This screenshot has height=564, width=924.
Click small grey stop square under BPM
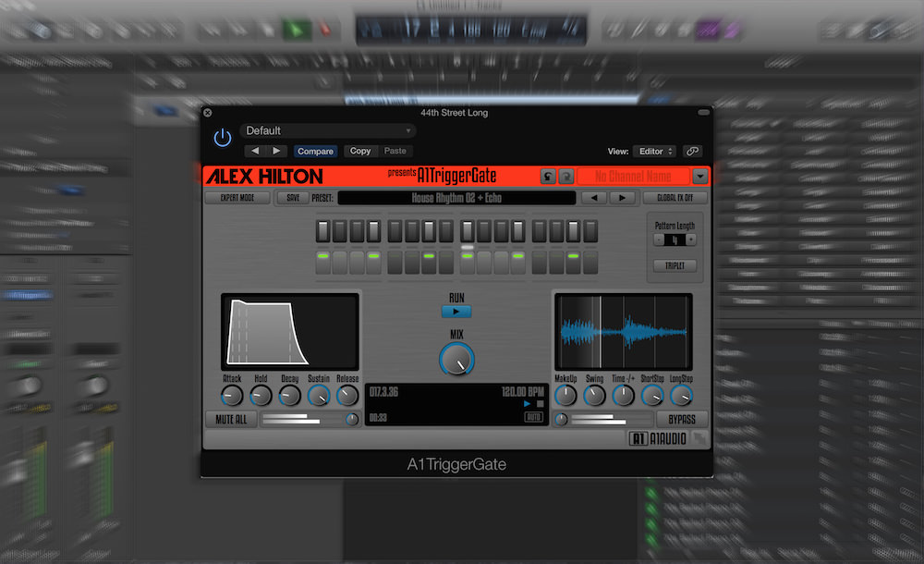tap(540, 404)
